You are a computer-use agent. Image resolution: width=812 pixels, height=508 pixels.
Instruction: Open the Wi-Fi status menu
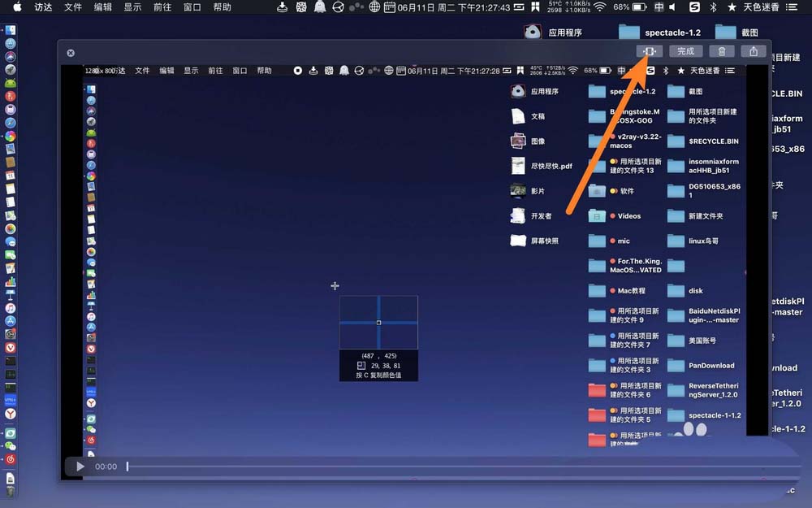click(x=600, y=7)
